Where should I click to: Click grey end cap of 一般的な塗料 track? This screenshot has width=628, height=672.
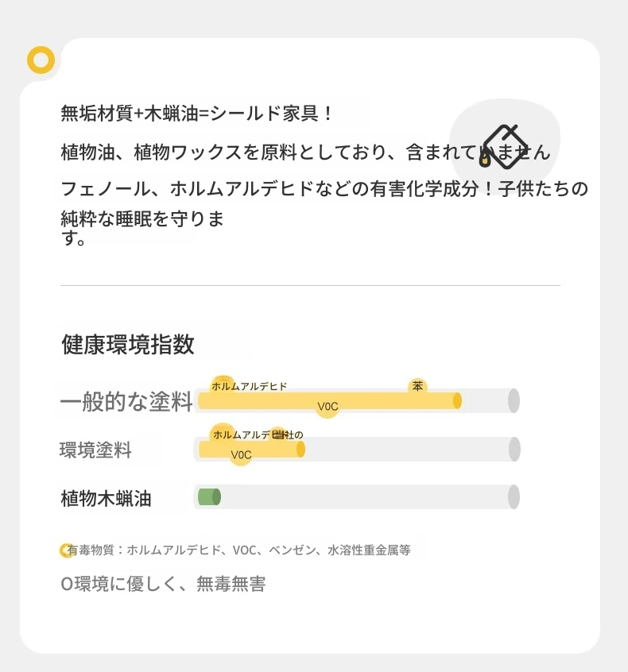point(514,400)
